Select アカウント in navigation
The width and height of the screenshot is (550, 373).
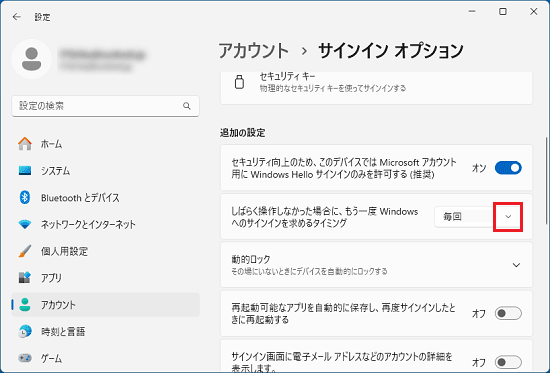click(x=105, y=305)
